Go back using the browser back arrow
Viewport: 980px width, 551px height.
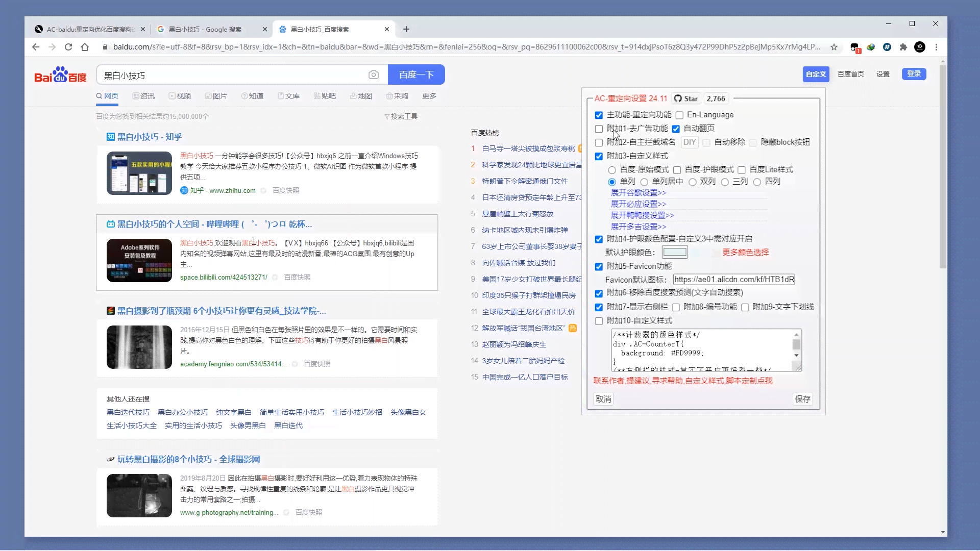[x=35, y=47]
